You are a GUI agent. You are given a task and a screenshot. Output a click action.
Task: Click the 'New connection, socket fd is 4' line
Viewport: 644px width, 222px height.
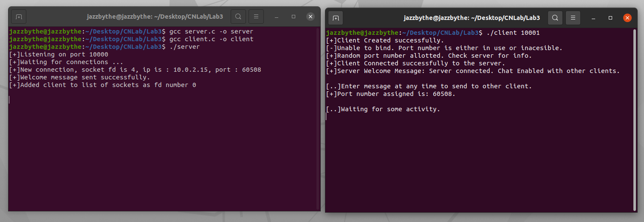click(135, 70)
